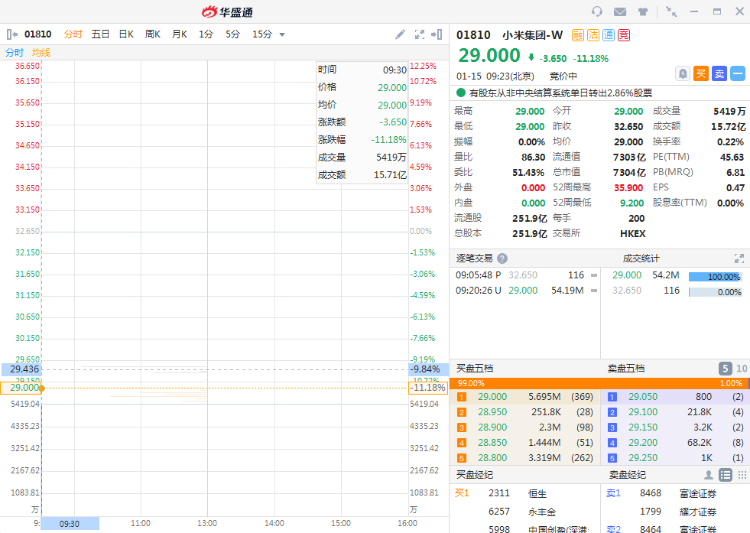Click the help icon beside 逐笔交易
The image size is (750, 533).
tap(502, 258)
